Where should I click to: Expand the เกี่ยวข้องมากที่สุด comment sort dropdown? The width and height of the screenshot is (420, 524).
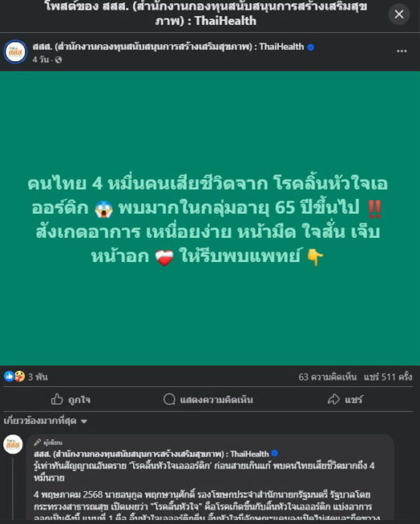(x=45, y=421)
